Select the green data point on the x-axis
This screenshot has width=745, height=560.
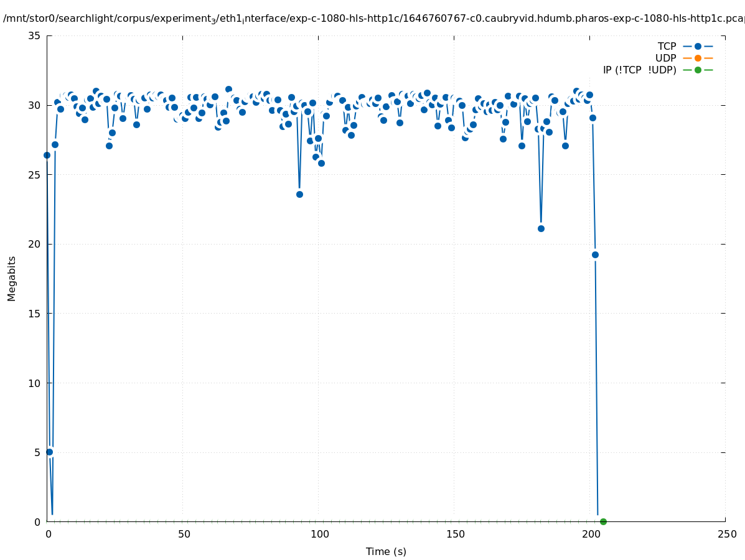pyautogui.click(x=603, y=521)
